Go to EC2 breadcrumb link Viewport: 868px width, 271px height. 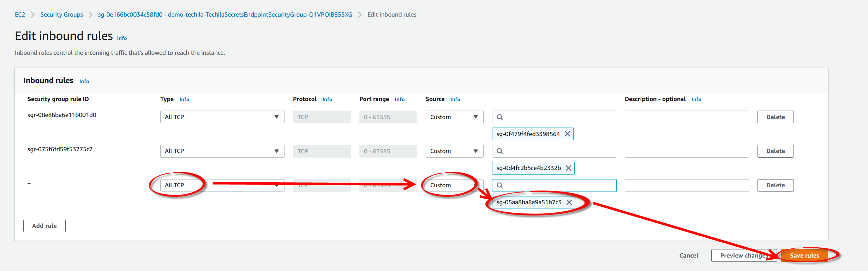(x=20, y=14)
